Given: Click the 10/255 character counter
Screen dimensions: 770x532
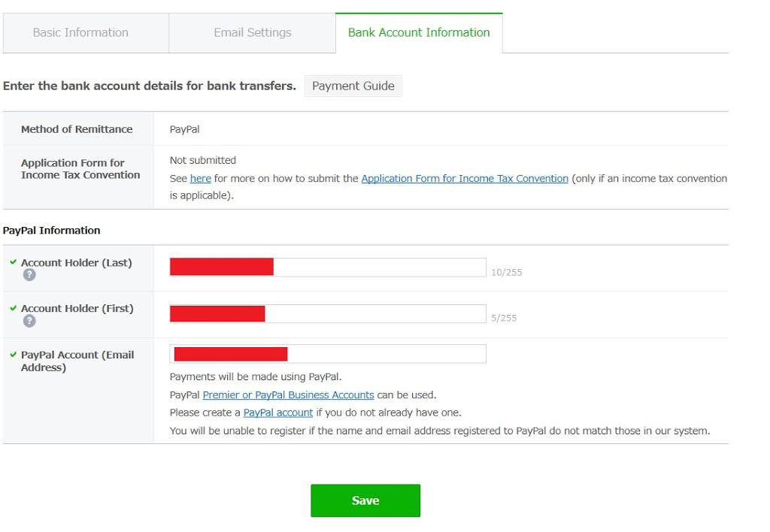Looking at the screenshot, I should point(506,273).
